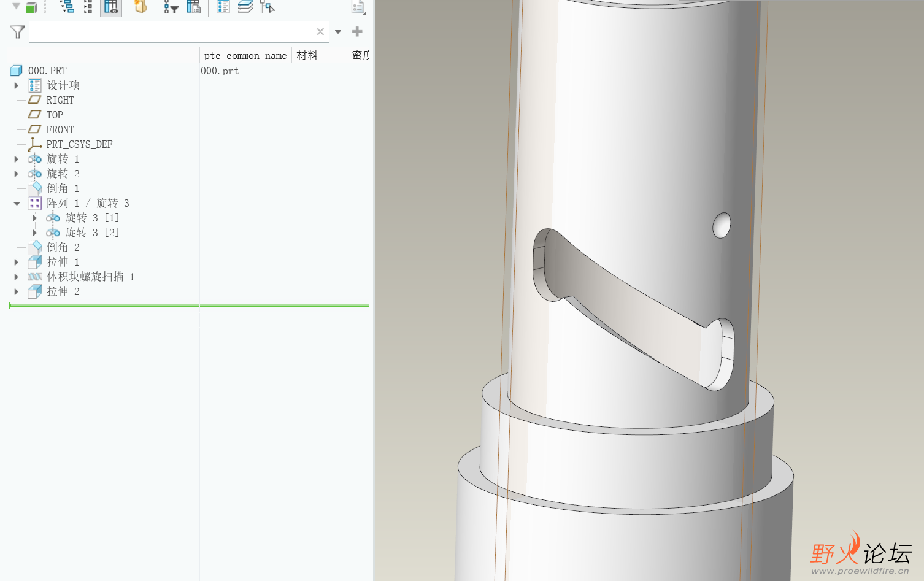Expand the 设计项 node
The width and height of the screenshot is (924, 581).
[x=17, y=85]
